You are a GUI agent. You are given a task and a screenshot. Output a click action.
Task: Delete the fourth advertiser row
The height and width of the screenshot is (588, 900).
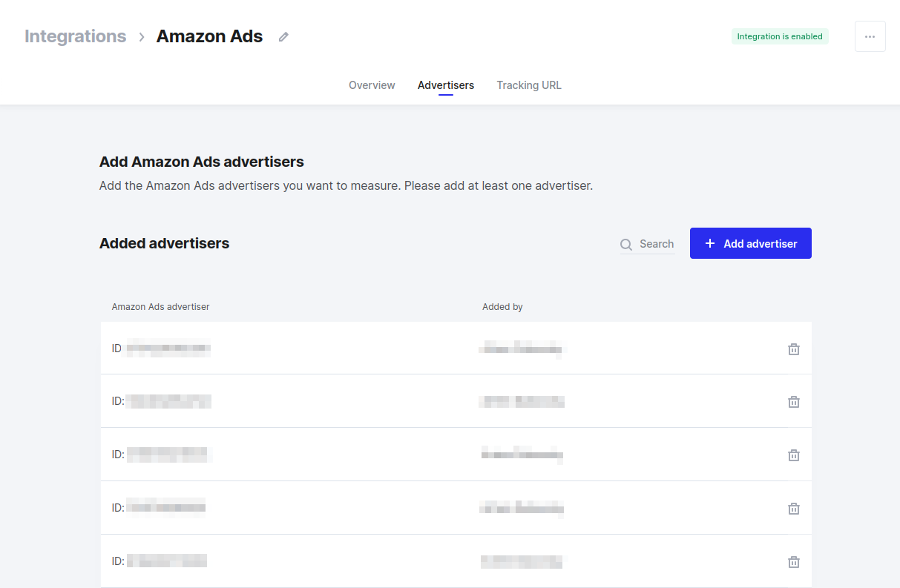(x=793, y=509)
